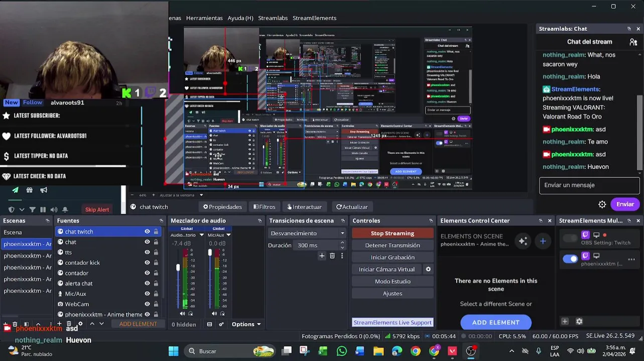Open StreamElements Live Support link

pos(393,322)
